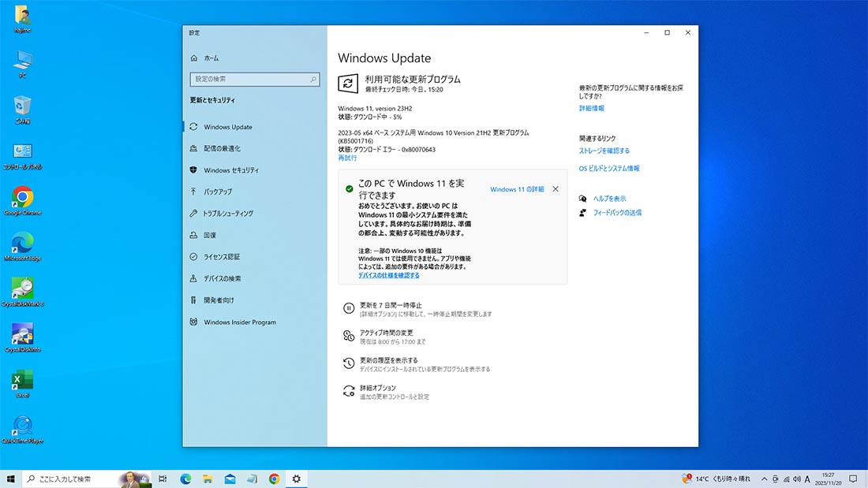The image size is (868, 488).
Task: Open advanced options for updates
Action: point(377,388)
